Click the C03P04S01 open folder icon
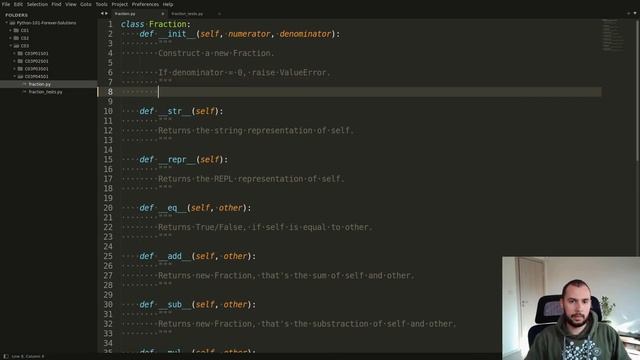Image resolution: width=640 pixels, height=360 pixels. tap(20, 76)
